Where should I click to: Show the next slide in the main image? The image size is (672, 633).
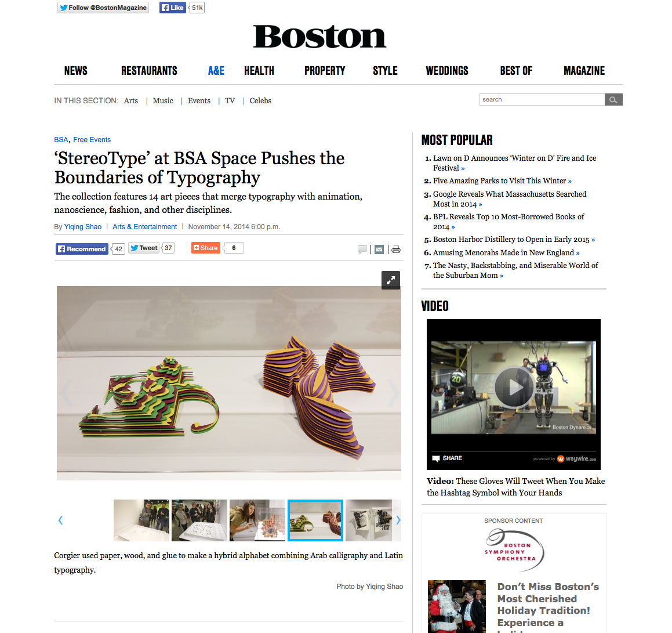393,392
